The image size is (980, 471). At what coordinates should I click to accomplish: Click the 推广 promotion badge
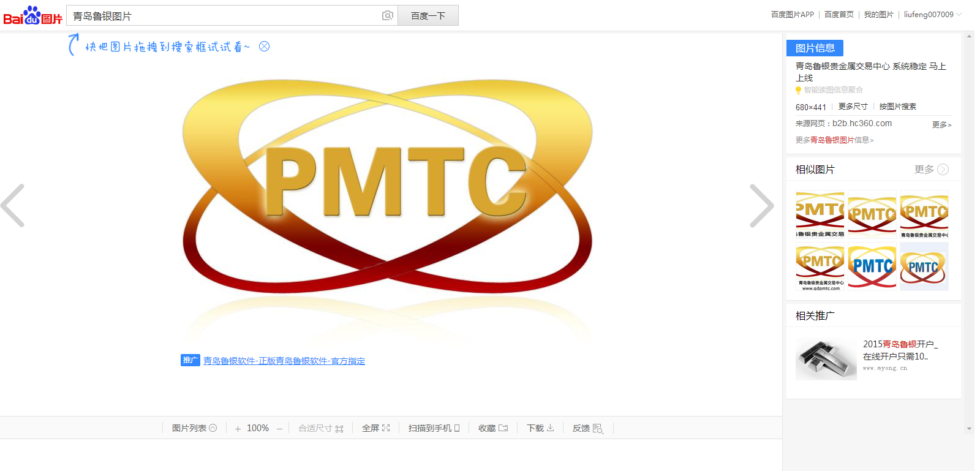click(190, 360)
